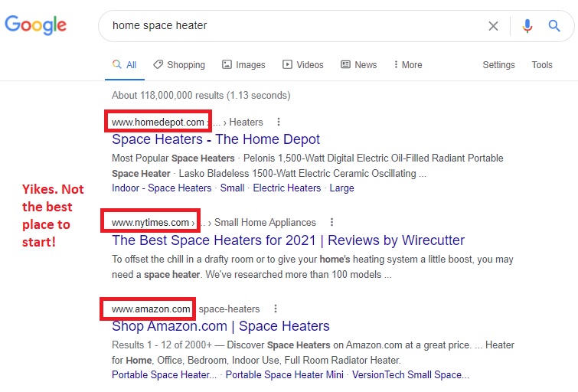Follow the 'Indoor - Space Heaters' sitelink
The height and width of the screenshot is (392, 578).
pos(162,188)
